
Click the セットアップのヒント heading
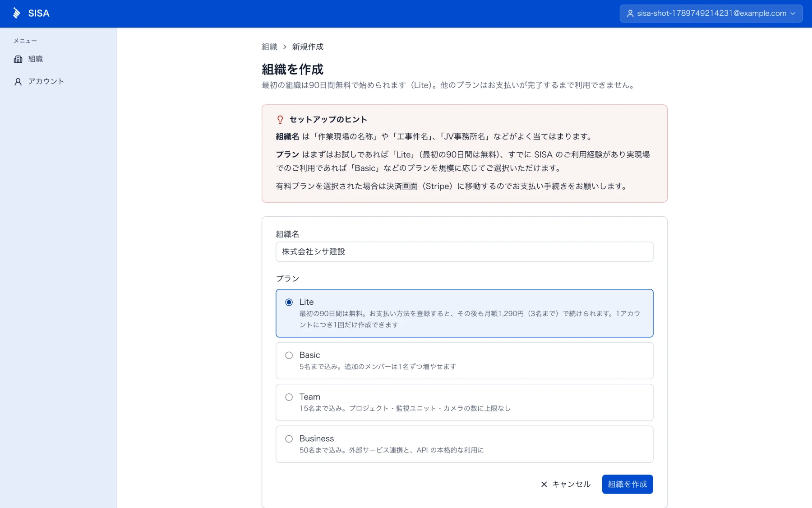click(328, 120)
